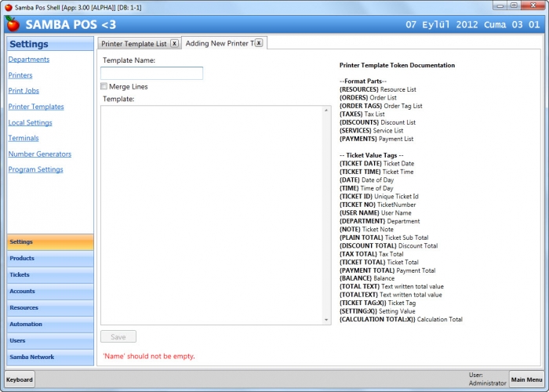The height and width of the screenshot is (392, 549).
Task: Go to Print Jobs settings
Action: click(24, 90)
